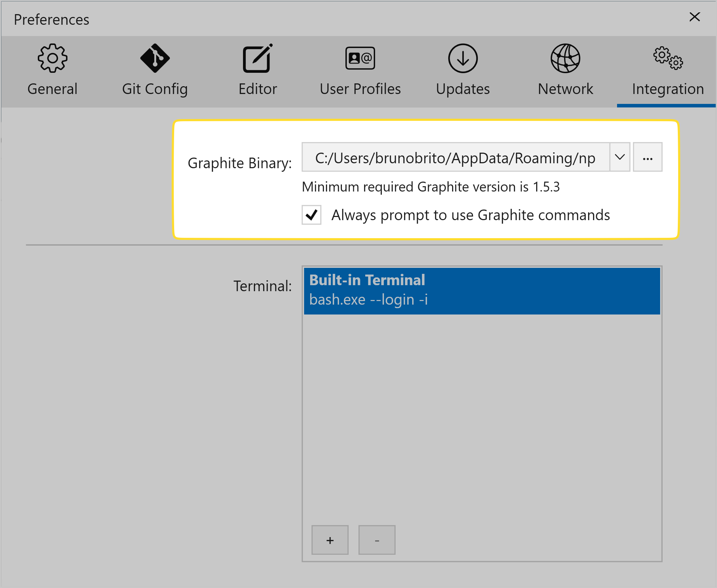The height and width of the screenshot is (588, 717).
Task: Click the Preferences close X icon
Action: (694, 17)
